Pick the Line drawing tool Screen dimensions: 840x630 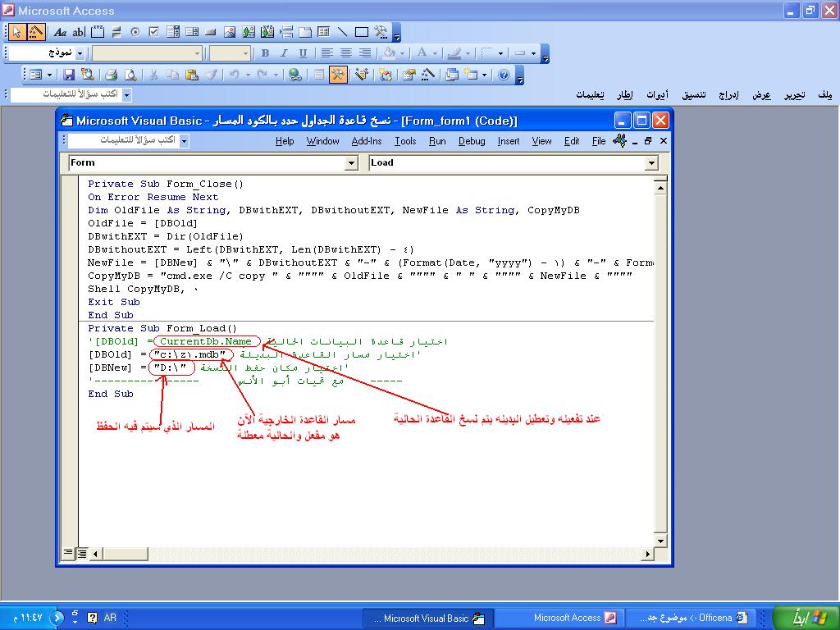(x=343, y=32)
